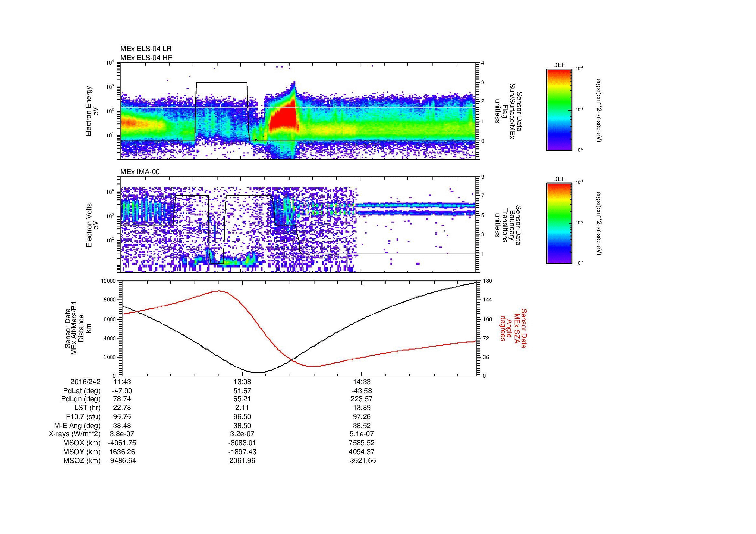Click the 'LST (hr)' row label
The image size is (756, 534).
pos(87,408)
